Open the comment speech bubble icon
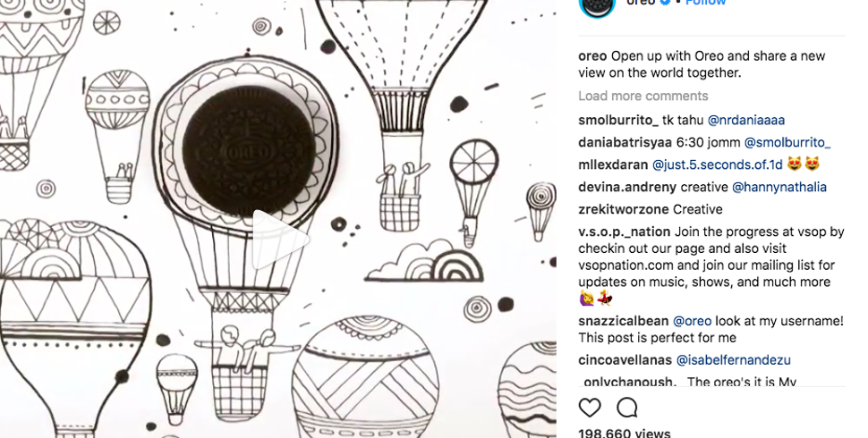The image size is (868, 438). tap(626, 409)
